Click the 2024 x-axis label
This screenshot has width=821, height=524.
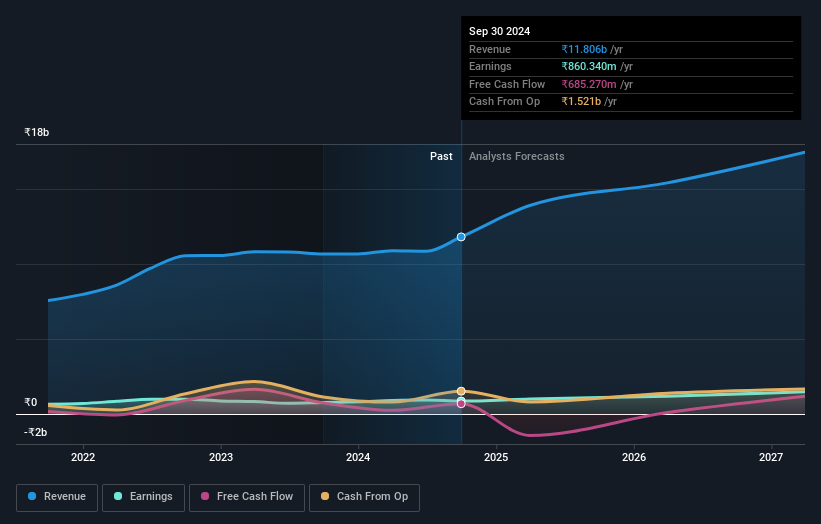(358, 458)
